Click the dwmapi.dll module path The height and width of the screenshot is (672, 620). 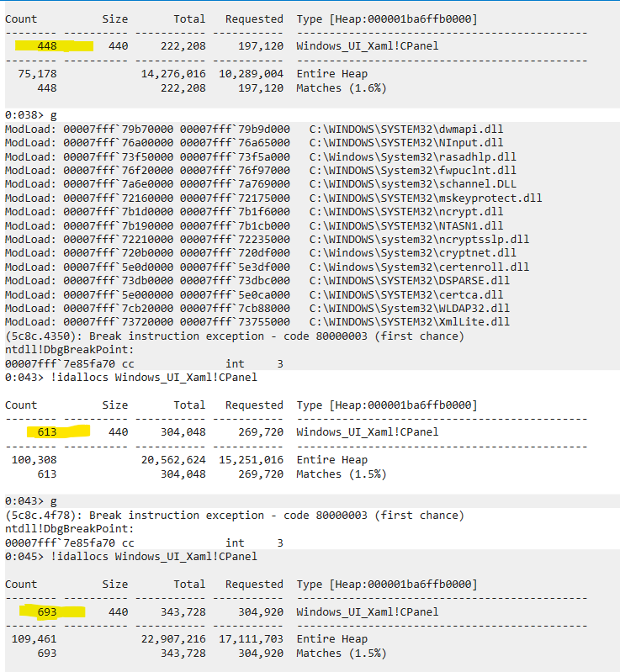click(406, 129)
